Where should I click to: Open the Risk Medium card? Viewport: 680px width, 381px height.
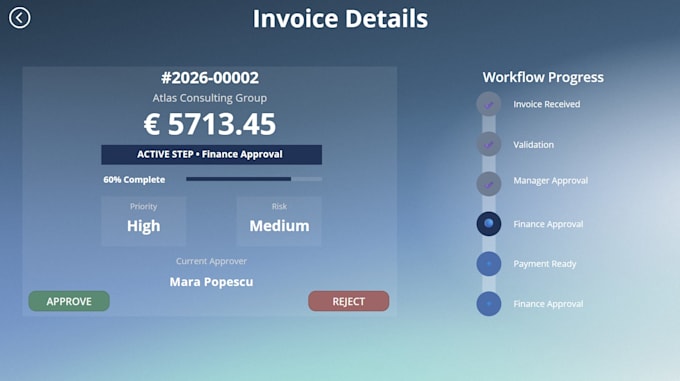(x=279, y=221)
